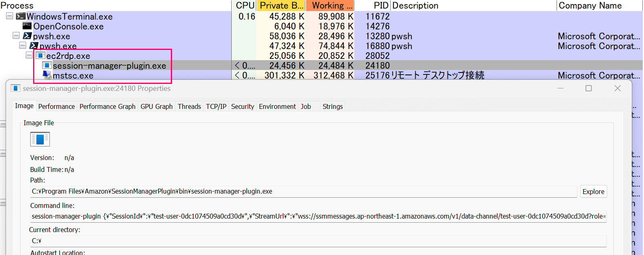The image size is (644, 255).
Task: Click the WindowsTerminal.exe process icon
Action: click(x=20, y=16)
